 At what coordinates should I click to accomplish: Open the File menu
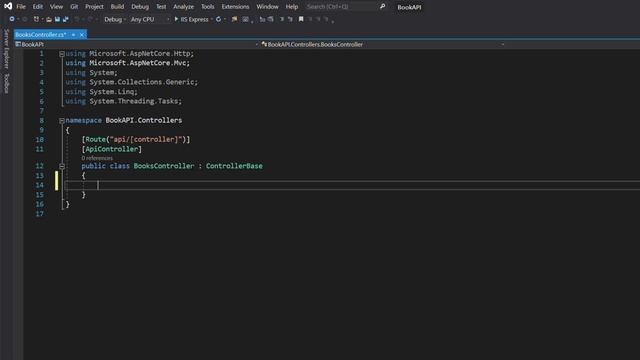point(21,7)
